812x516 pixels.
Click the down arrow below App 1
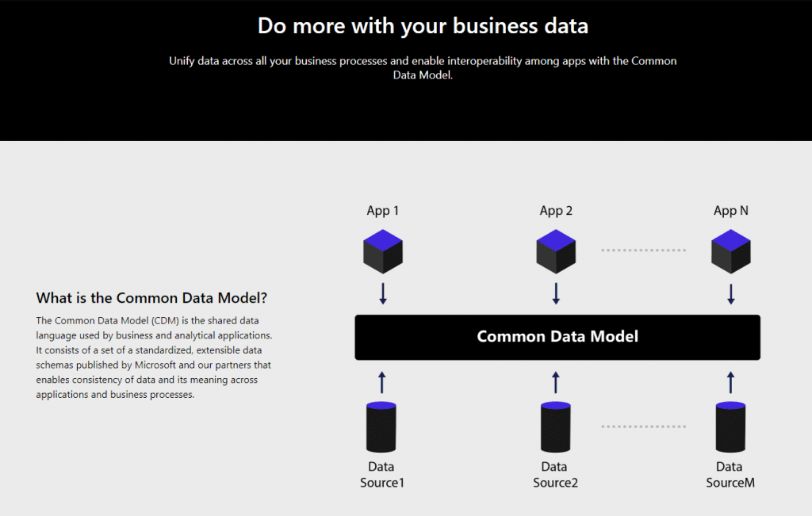(x=383, y=294)
